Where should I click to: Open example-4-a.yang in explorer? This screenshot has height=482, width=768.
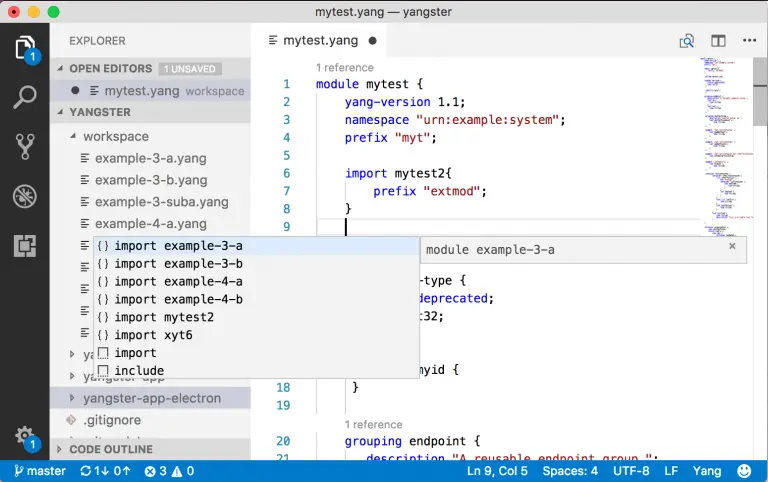151,223
